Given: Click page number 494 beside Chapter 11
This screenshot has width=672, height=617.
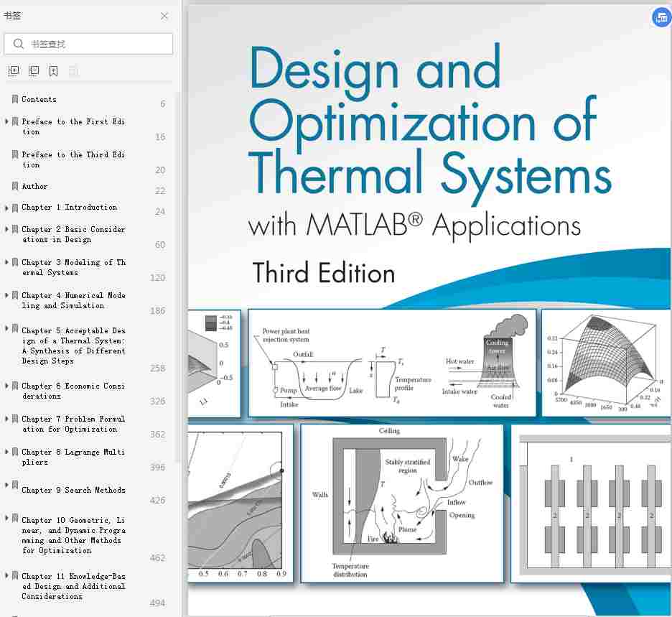Looking at the screenshot, I should 158,603.
